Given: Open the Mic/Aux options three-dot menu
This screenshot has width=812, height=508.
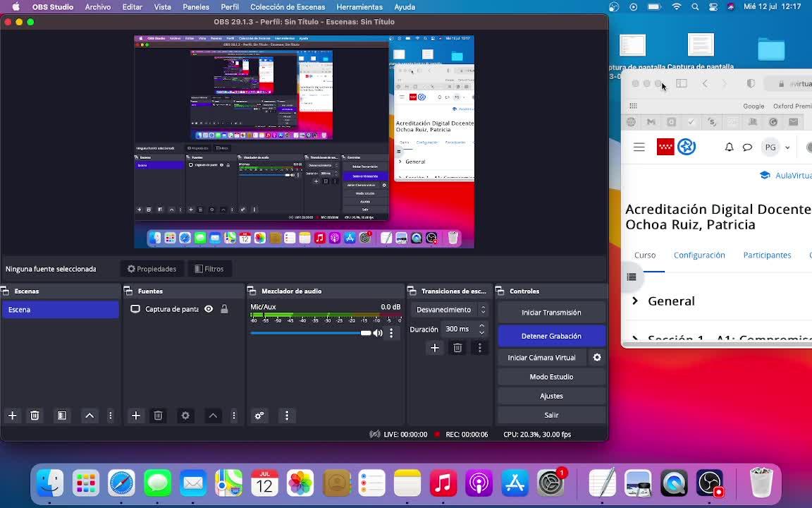Looking at the screenshot, I should point(391,333).
